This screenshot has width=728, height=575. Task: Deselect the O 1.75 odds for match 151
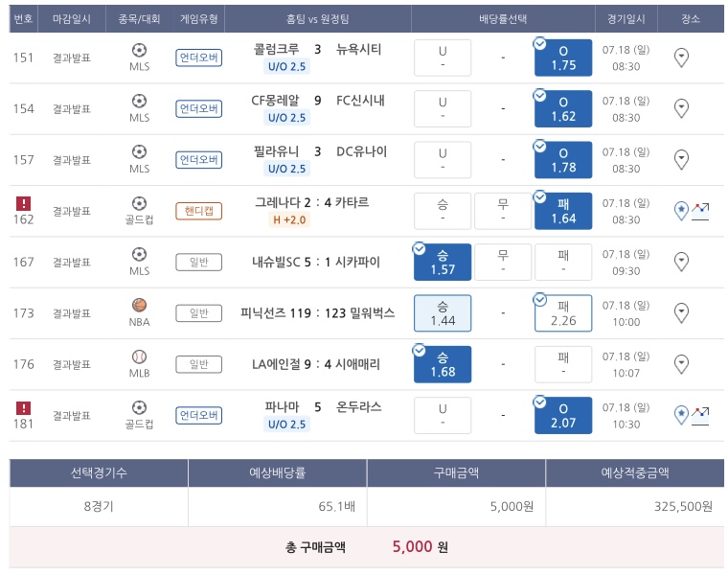click(x=562, y=58)
